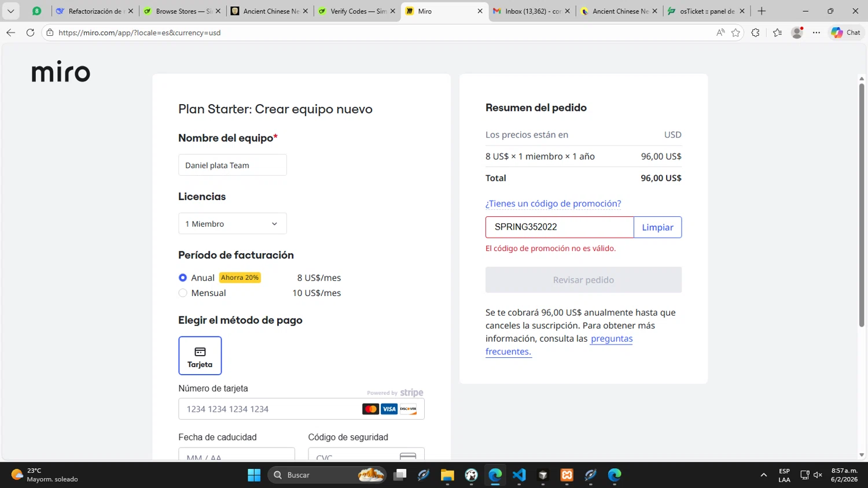Click the team name field

tap(233, 165)
